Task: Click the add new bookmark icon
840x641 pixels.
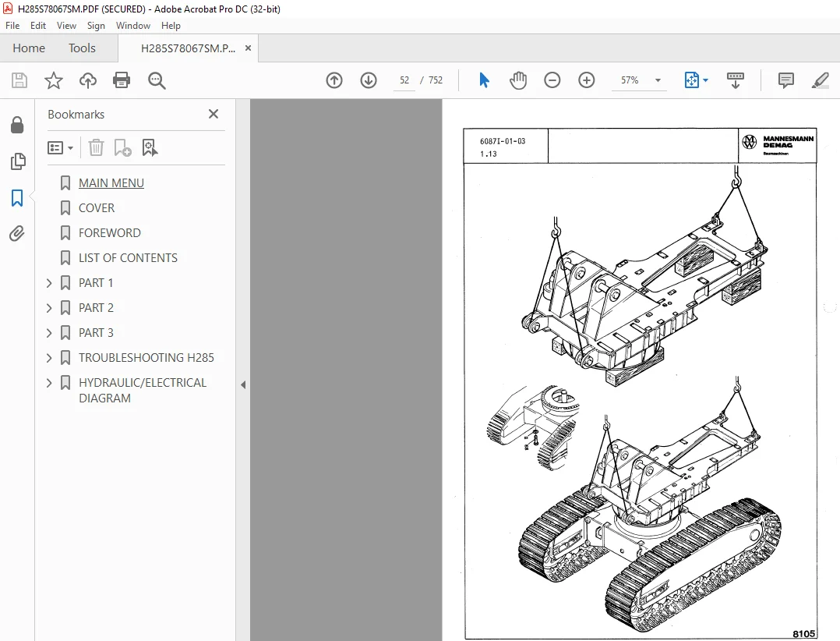Action: 122,147
